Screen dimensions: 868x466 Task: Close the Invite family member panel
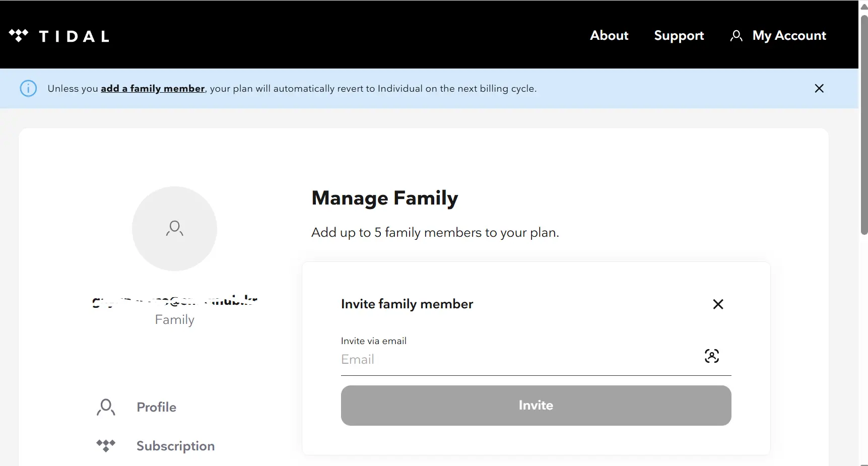coord(718,304)
